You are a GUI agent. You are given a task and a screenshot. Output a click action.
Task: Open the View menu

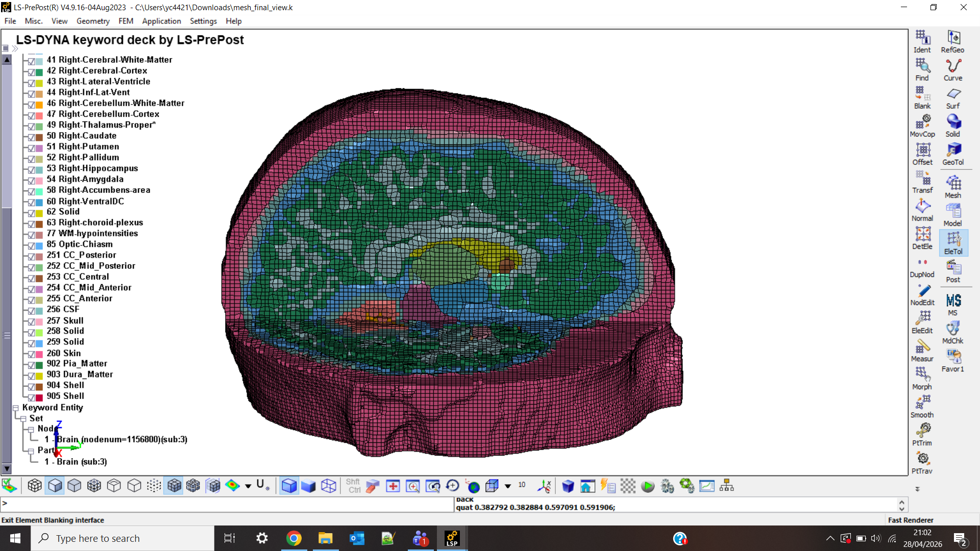59,21
